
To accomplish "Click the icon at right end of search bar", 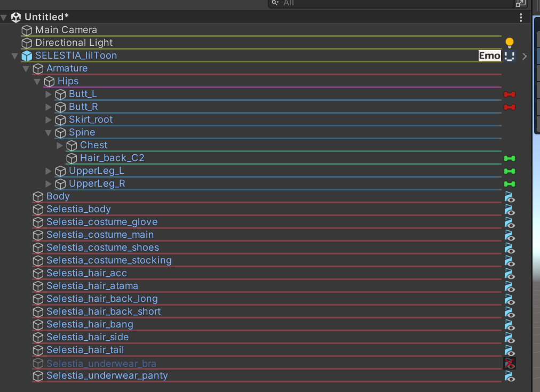I will (x=520, y=3).
